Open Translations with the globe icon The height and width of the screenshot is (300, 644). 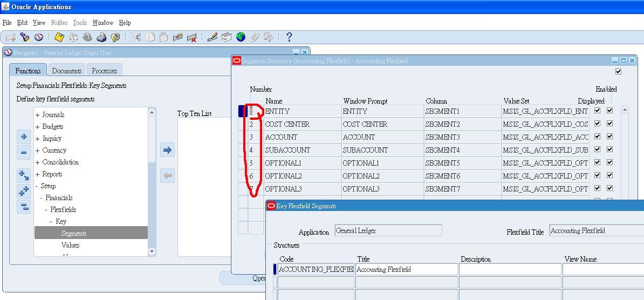click(x=241, y=37)
